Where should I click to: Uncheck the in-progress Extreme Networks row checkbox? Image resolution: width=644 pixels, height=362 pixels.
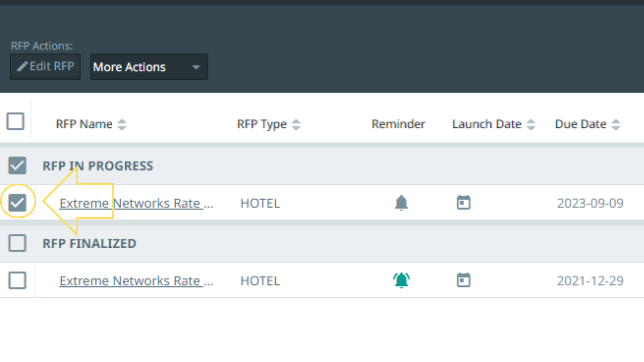pyautogui.click(x=17, y=202)
